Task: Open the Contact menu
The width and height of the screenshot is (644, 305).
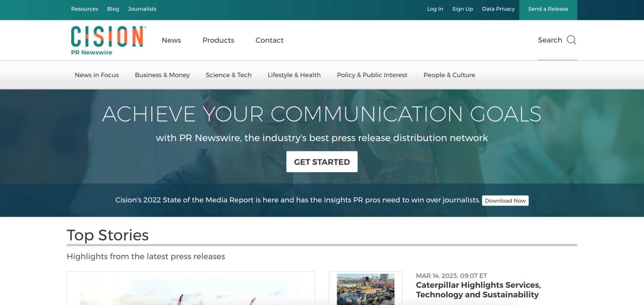Action: point(269,40)
